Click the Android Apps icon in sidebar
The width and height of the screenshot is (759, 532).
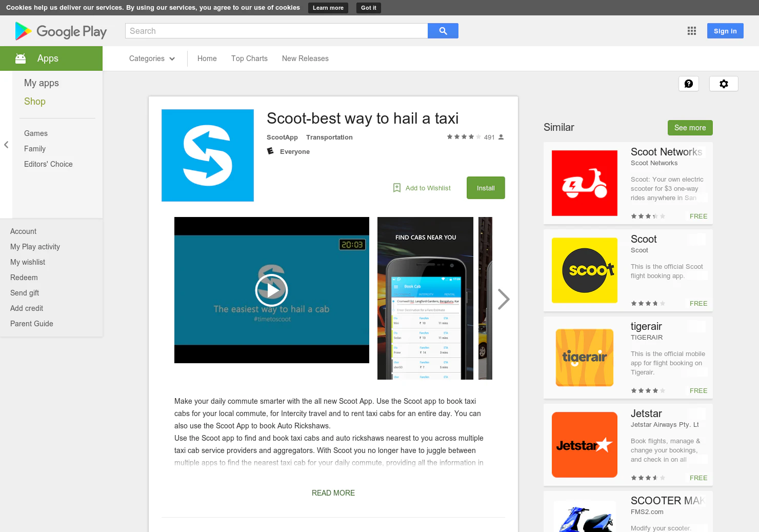tap(21, 58)
